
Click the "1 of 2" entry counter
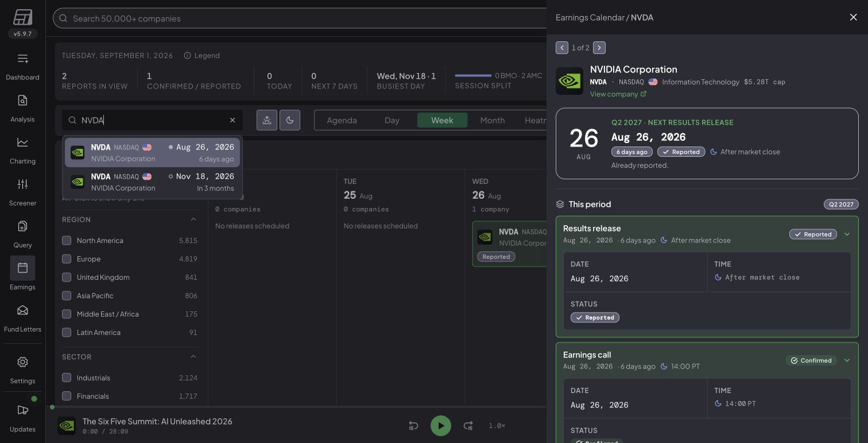(580, 48)
